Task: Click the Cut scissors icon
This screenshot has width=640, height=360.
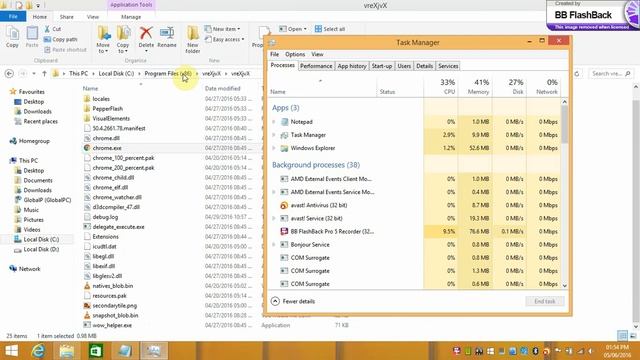Action: (x=47, y=29)
